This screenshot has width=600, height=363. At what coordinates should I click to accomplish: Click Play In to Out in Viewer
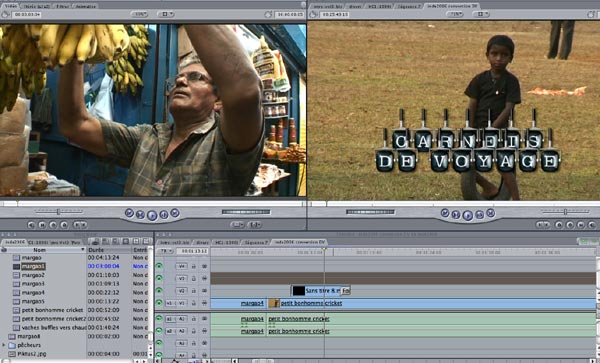(x=140, y=215)
